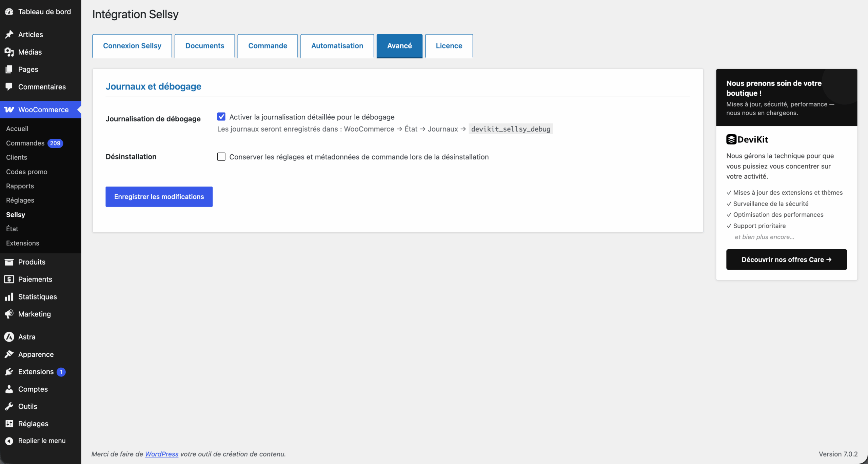
Task: Click the Replier le menu arrow icon
Action: tap(9, 441)
